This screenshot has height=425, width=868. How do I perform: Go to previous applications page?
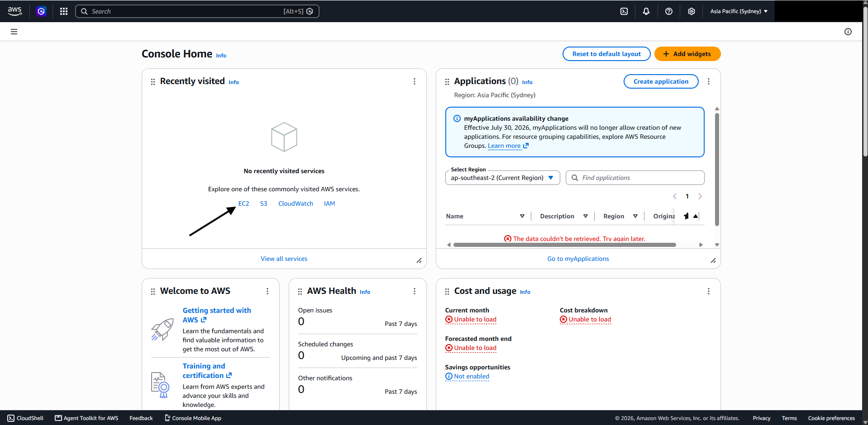[675, 196]
